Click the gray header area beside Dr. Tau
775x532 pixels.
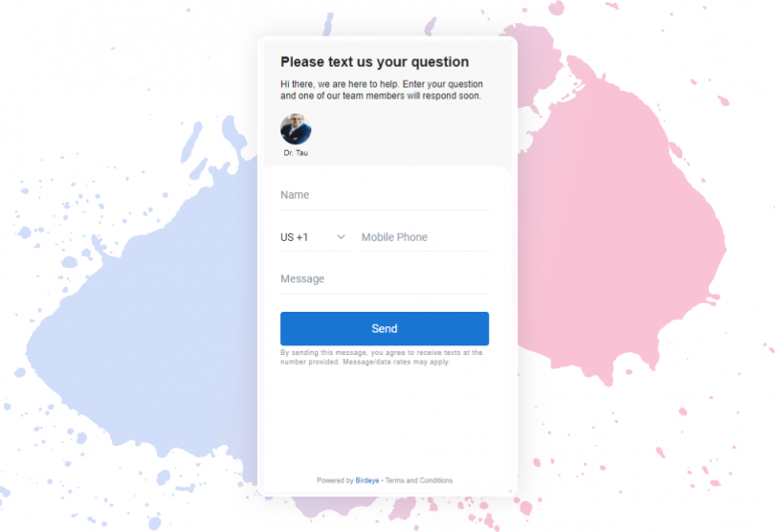[x=411, y=134]
